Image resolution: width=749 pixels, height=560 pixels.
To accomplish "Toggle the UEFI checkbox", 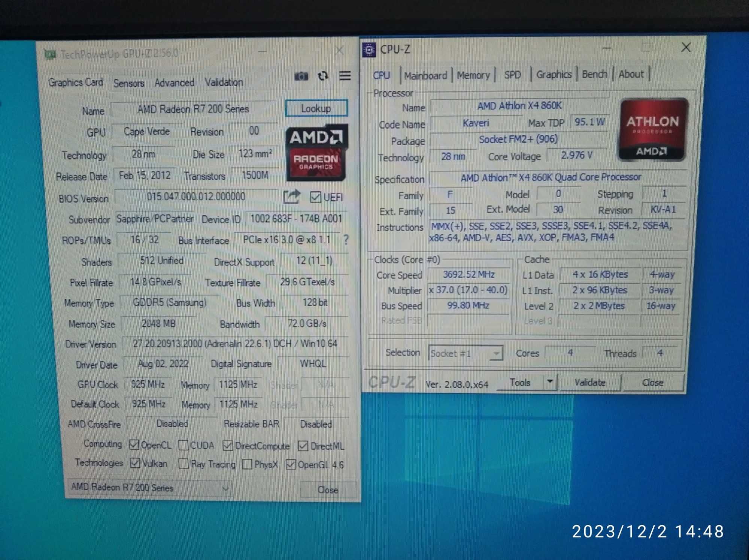I will [x=315, y=197].
